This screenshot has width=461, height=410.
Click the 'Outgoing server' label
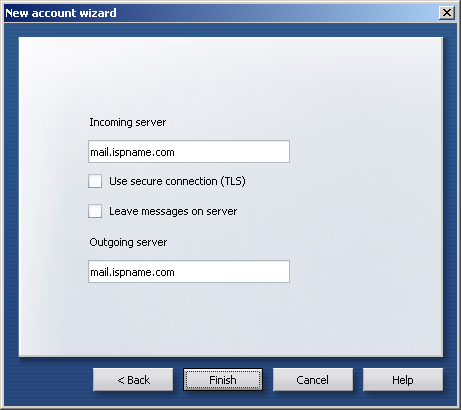(128, 242)
